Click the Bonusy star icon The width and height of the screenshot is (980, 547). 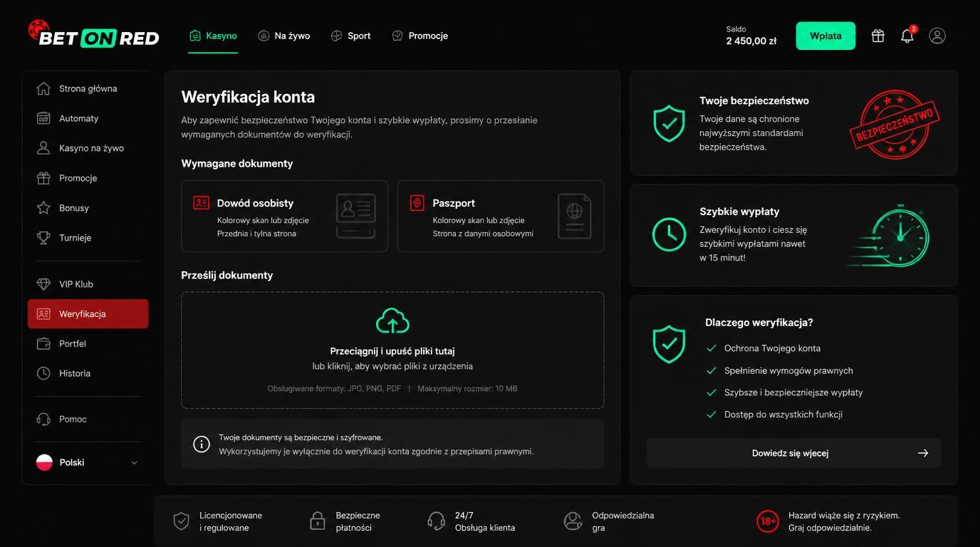click(43, 208)
